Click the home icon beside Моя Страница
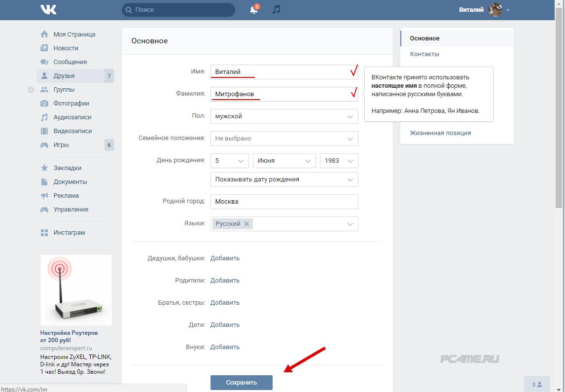The width and height of the screenshot is (565, 392). pyautogui.click(x=44, y=34)
